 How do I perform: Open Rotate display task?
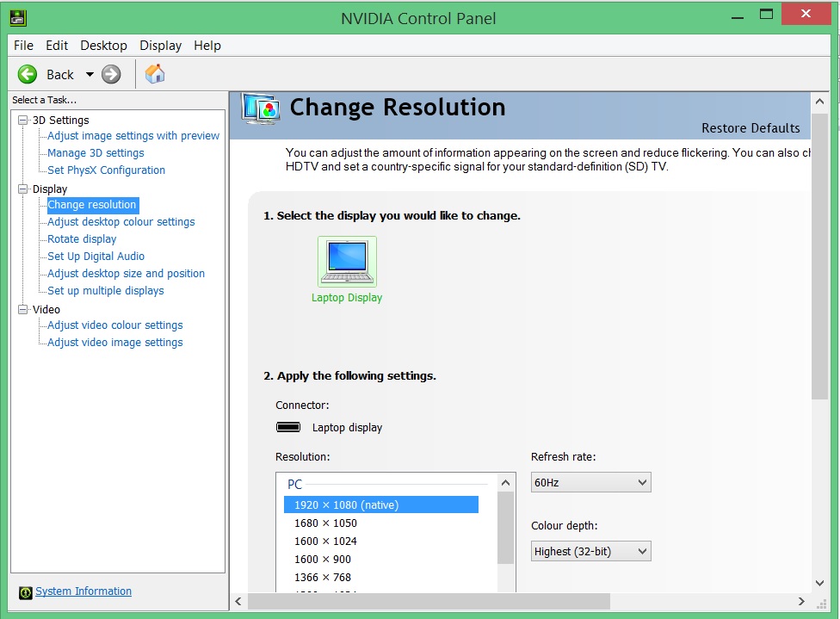coord(82,239)
